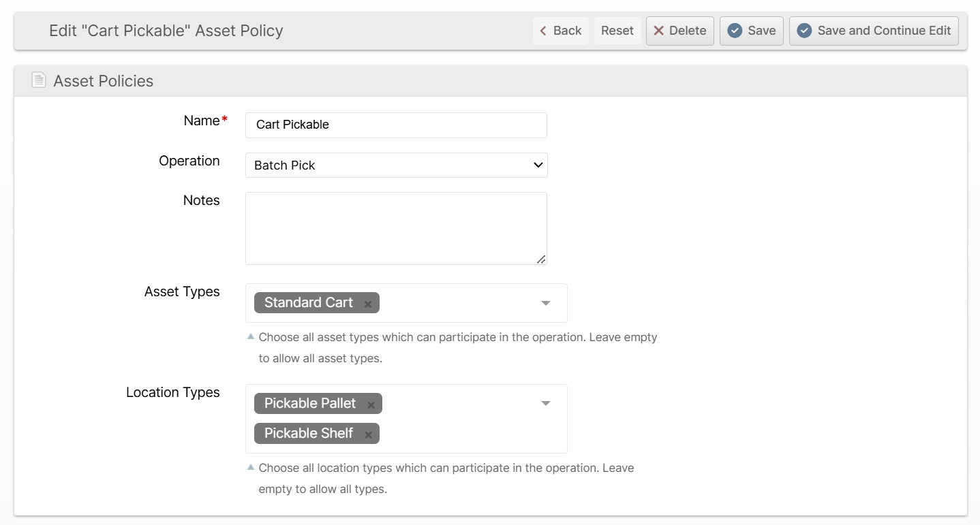The image size is (980, 525).
Task: Click the Asset Policies document icon
Action: pos(39,80)
